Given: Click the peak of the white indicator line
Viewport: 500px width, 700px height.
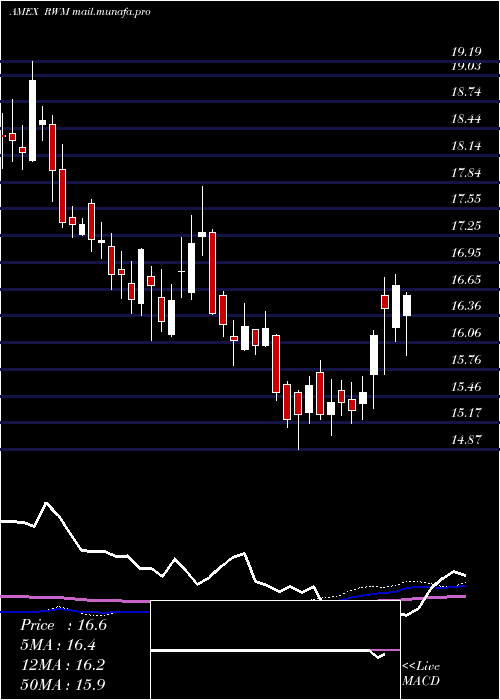Looking at the screenshot, I should (46, 504).
